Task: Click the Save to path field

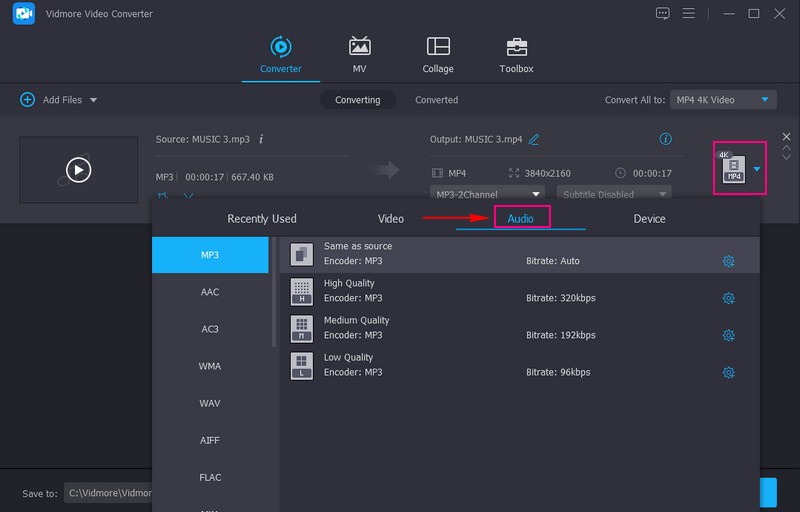Action: (107, 493)
